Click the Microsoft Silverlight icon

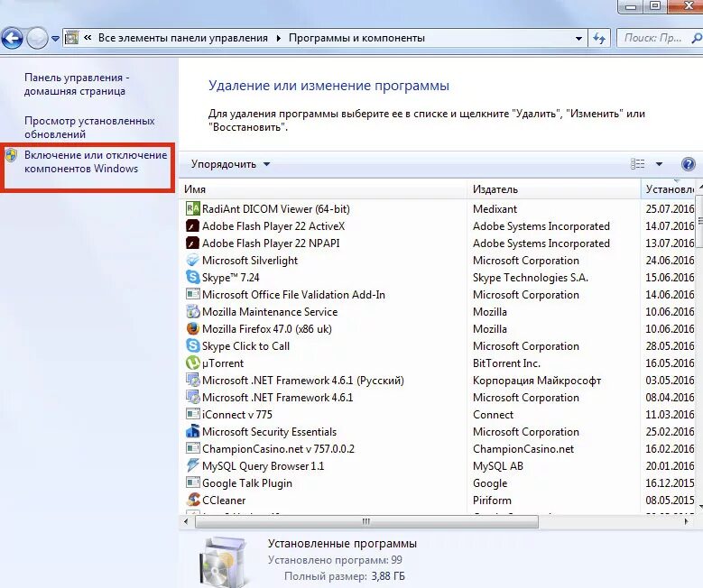click(193, 260)
